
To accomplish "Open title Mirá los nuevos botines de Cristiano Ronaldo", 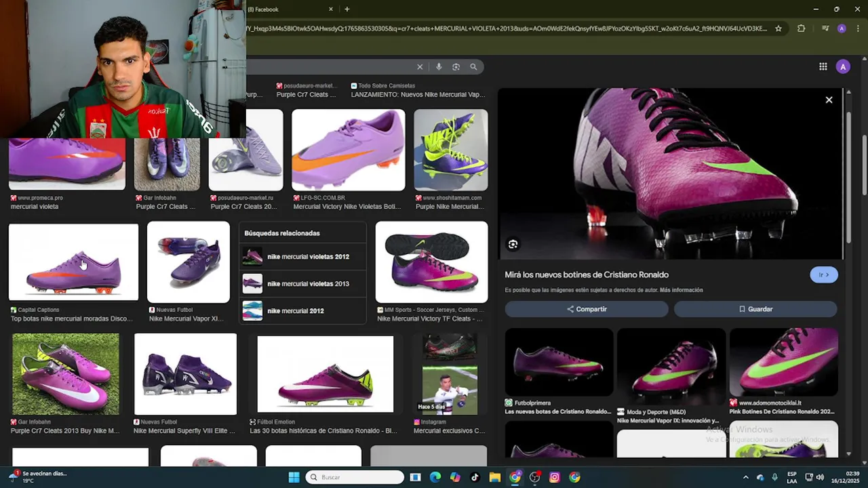I will pyautogui.click(x=587, y=274).
